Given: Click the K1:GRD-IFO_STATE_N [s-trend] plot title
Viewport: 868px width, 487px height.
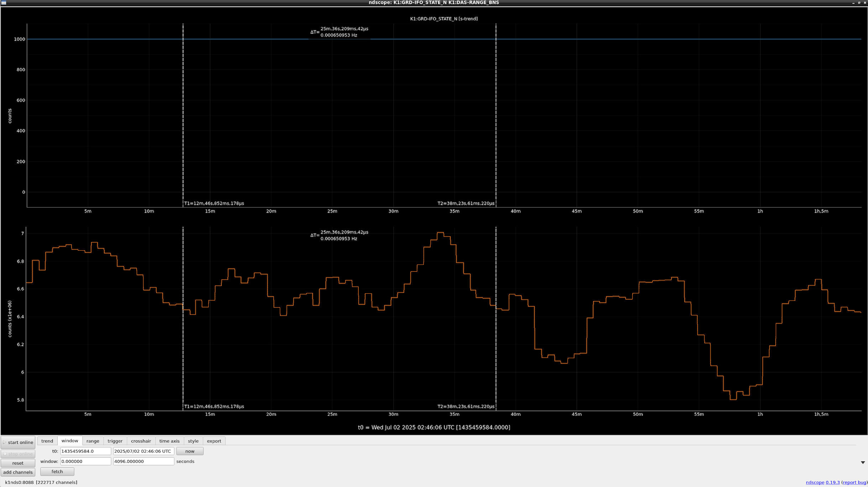Looking at the screenshot, I should coord(444,19).
